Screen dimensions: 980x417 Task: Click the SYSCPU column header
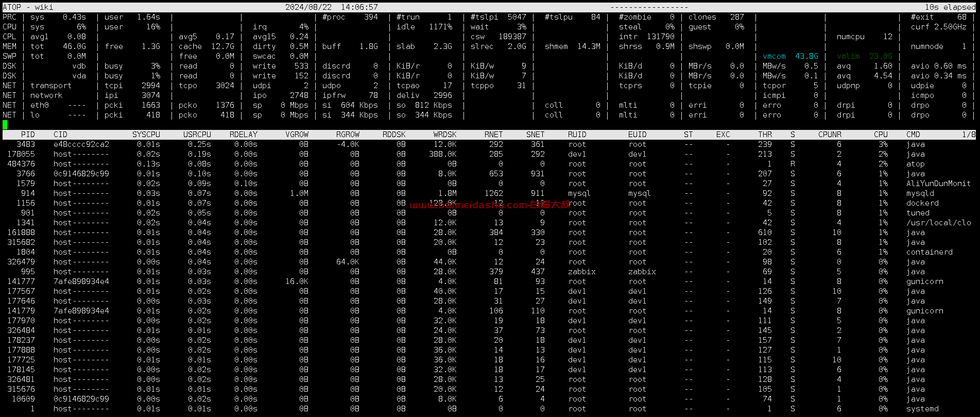tap(146, 135)
